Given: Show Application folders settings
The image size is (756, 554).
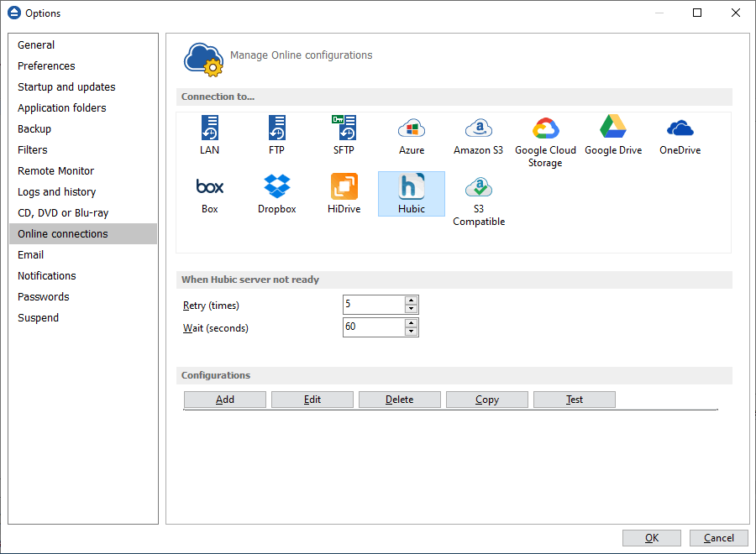Looking at the screenshot, I should [83, 108].
